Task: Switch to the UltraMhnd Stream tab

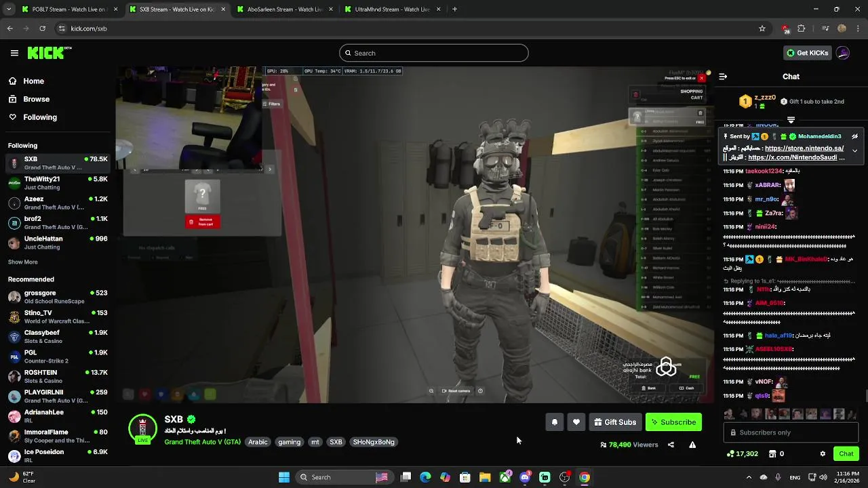Action: click(x=391, y=9)
